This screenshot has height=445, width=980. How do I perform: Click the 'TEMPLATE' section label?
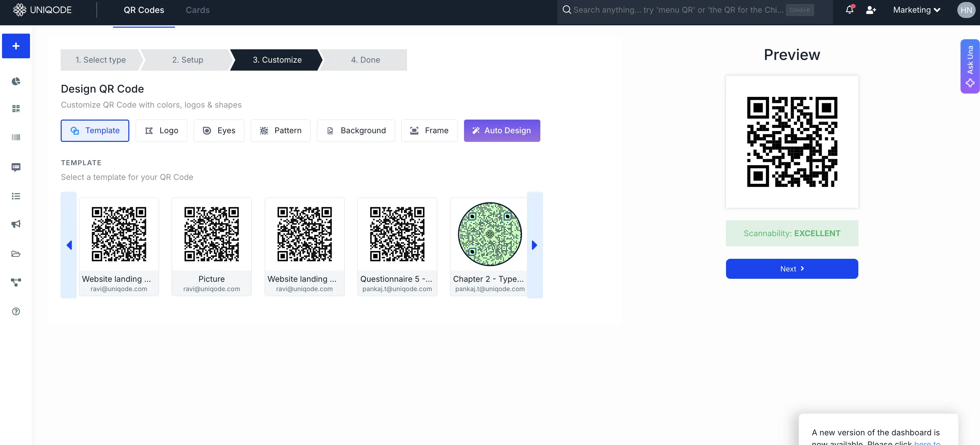coord(81,163)
